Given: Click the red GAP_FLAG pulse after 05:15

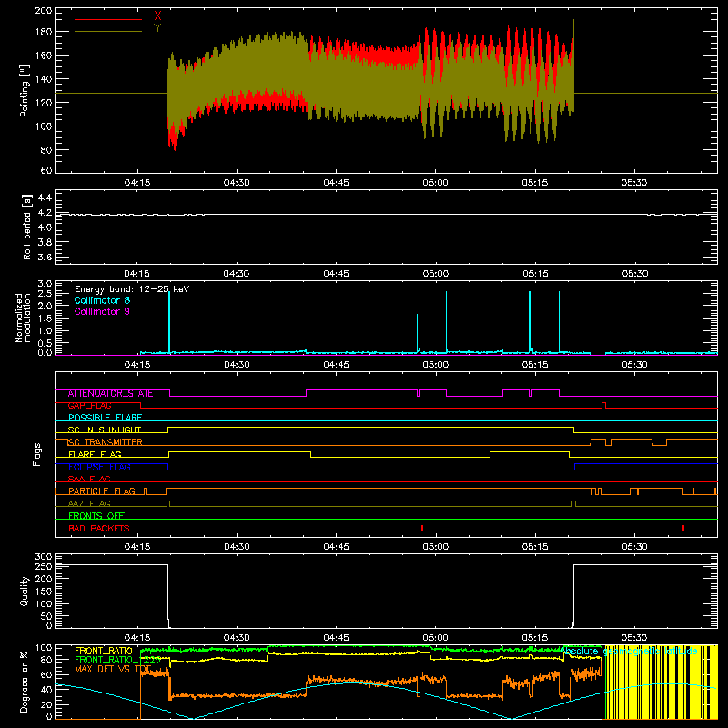Looking at the screenshot, I should pyautogui.click(x=603, y=405).
